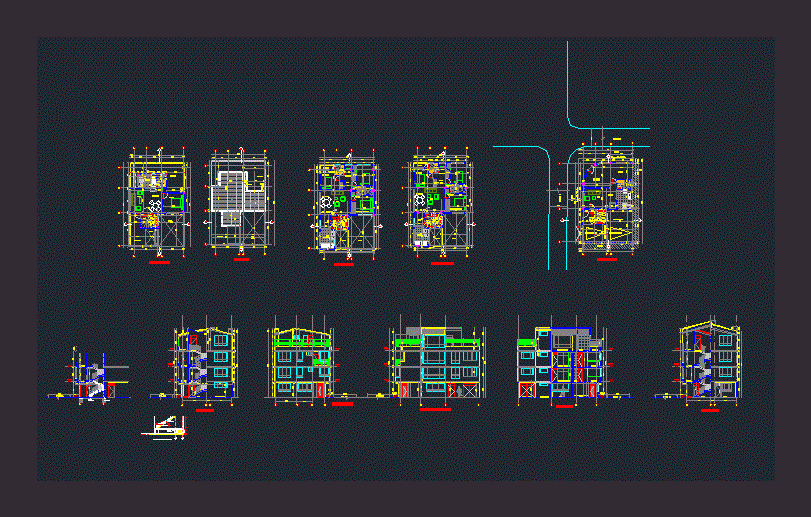
Task: Click red title label under widest front elevation
Action: pos(435,409)
